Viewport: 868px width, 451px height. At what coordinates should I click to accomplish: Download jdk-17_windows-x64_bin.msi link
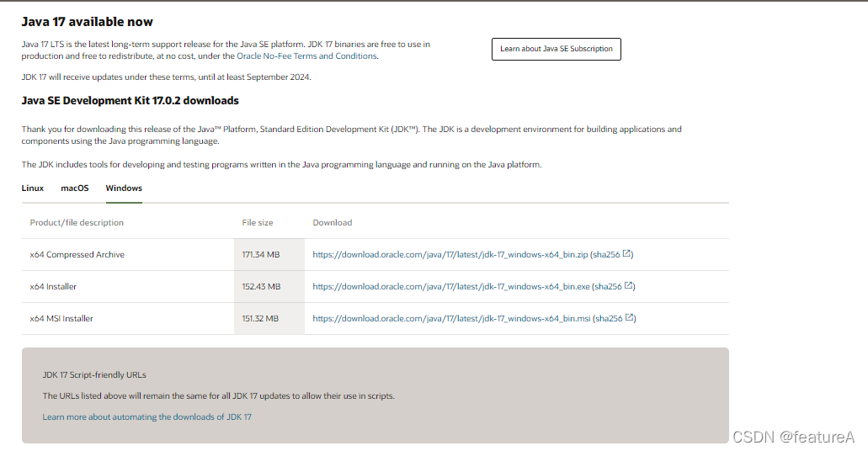click(x=452, y=319)
